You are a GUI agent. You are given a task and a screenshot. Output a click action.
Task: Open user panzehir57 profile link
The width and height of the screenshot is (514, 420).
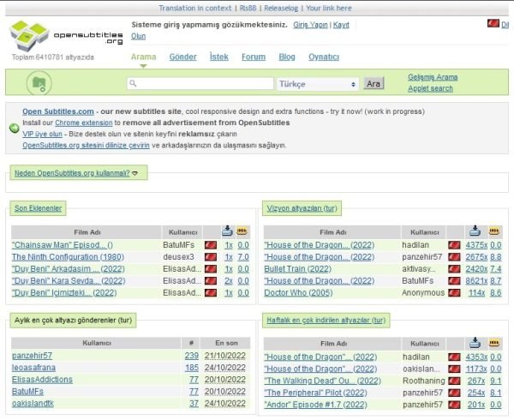33,356
